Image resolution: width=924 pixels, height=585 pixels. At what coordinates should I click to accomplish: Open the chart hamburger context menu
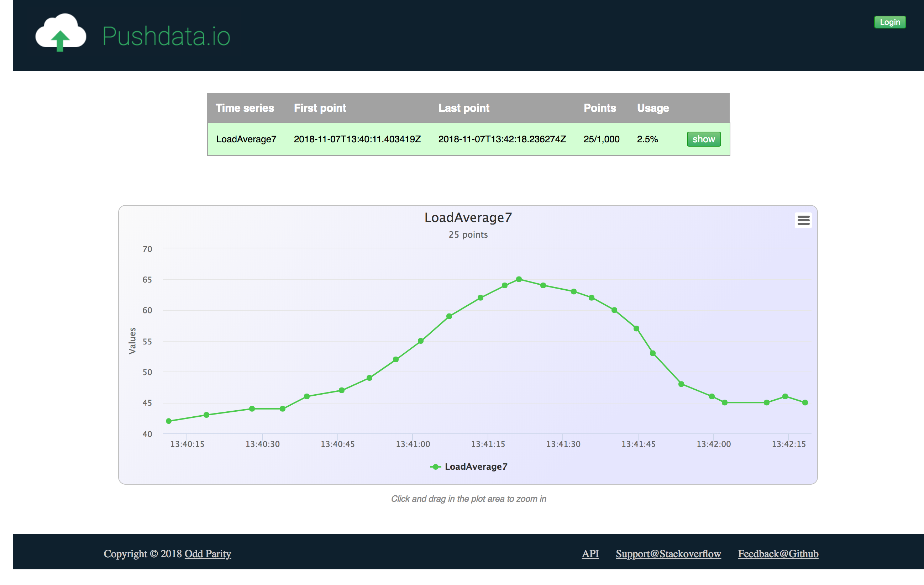click(803, 220)
